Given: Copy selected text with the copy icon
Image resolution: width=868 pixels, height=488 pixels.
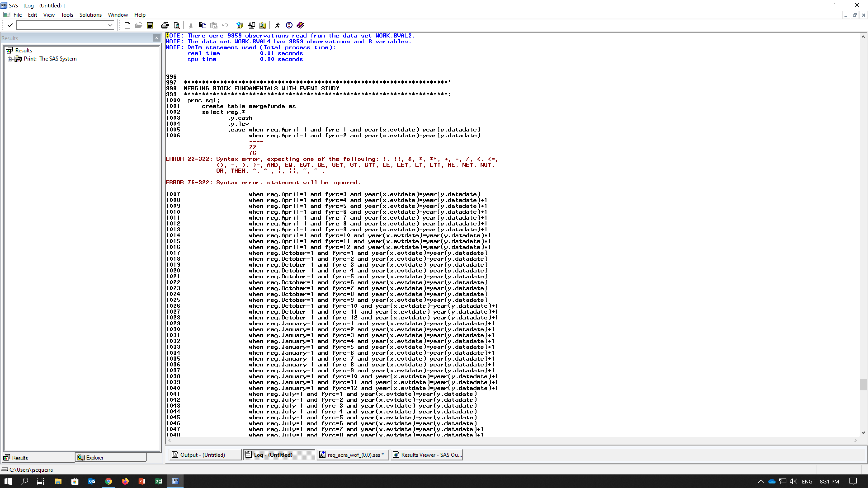Looking at the screenshot, I should point(202,25).
